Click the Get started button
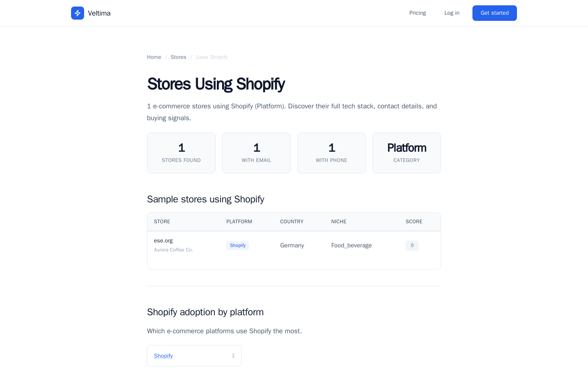Viewport: 588px width, 368px height. tap(494, 13)
